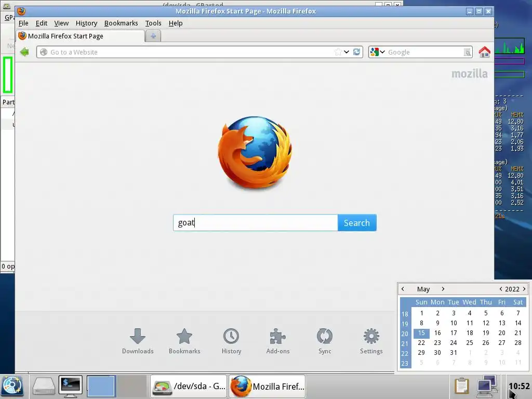Click the taskbar clock showing 10:52

click(519, 386)
